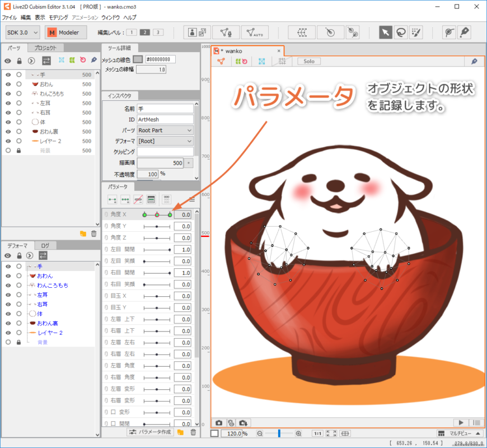This screenshot has height=448, width=487.
Task: Toggle visibility of 左耳 in Parts panel
Action: pos(8,103)
